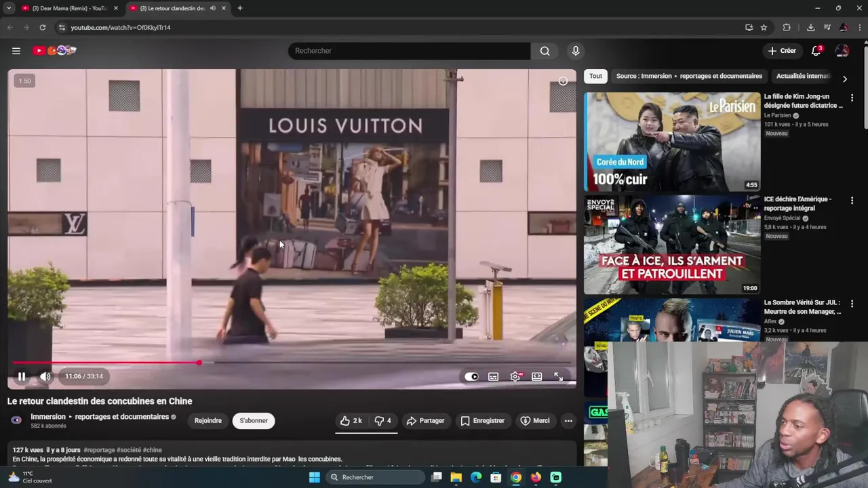Close the Le retour clandestin tab
868x488 pixels.
tap(224, 8)
